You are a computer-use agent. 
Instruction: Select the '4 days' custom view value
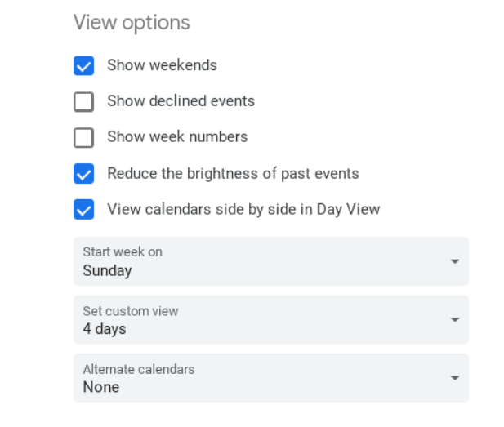(105, 329)
